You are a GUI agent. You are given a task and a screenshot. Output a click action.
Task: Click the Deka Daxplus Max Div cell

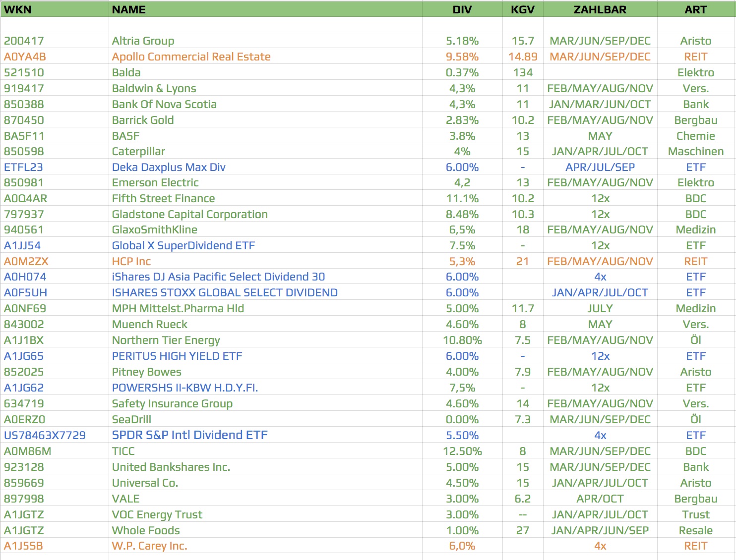[x=265, y=167]
